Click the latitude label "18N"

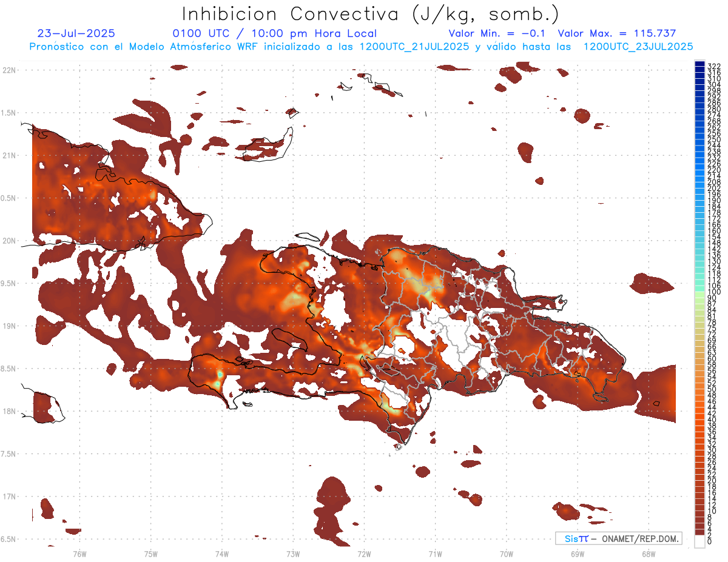[8, 411]
